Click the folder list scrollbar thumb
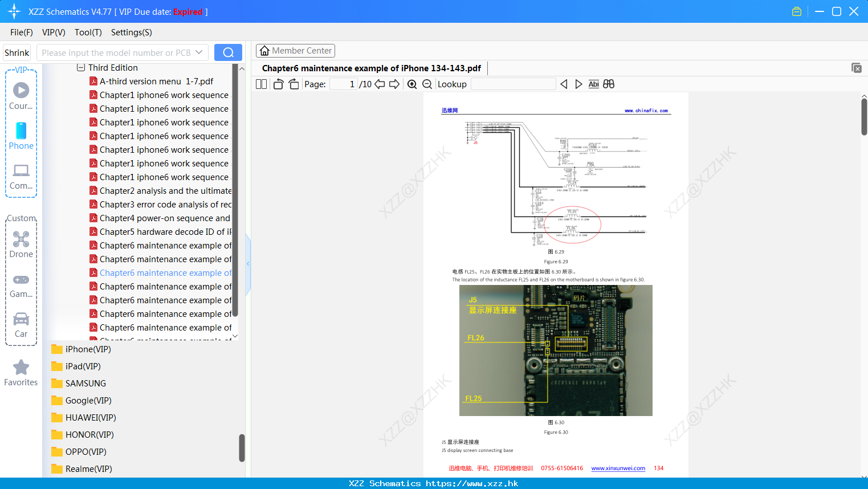868x489 pixels. click(x=242, y=448)
